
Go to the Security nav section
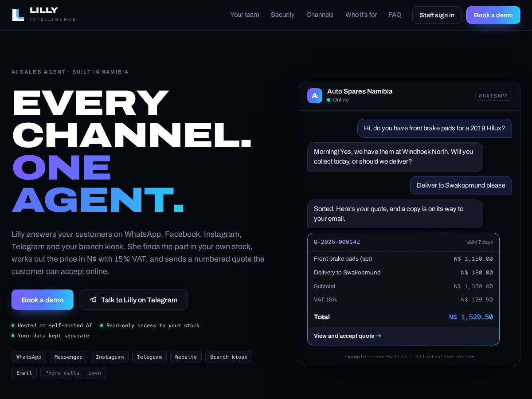coord(283,15)
